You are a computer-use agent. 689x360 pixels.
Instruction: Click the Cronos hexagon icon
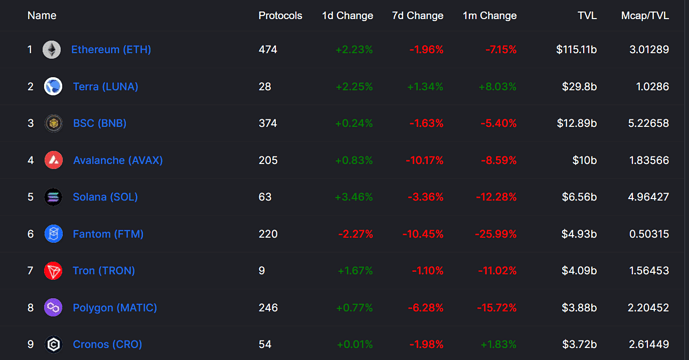pos(53,345)
